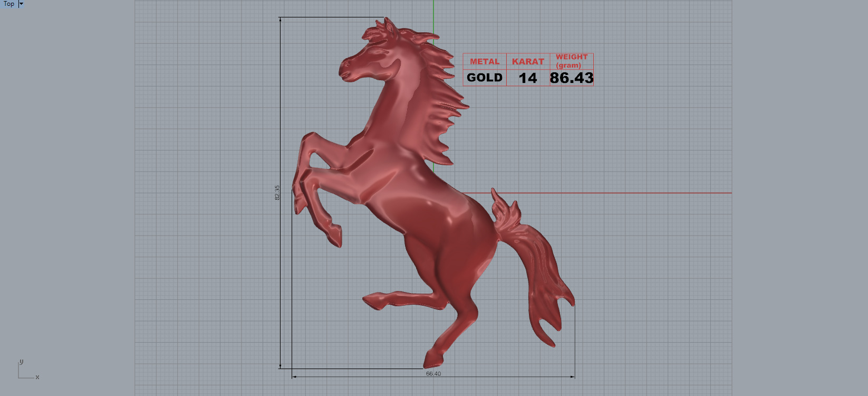Select the horizontal dimension 66.40

pos(433,374)
